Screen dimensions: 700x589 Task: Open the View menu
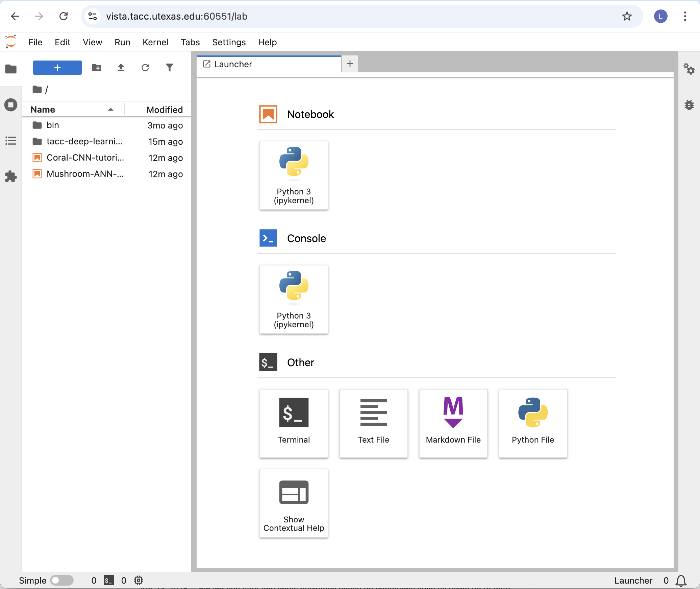click(x=93, y=42)
